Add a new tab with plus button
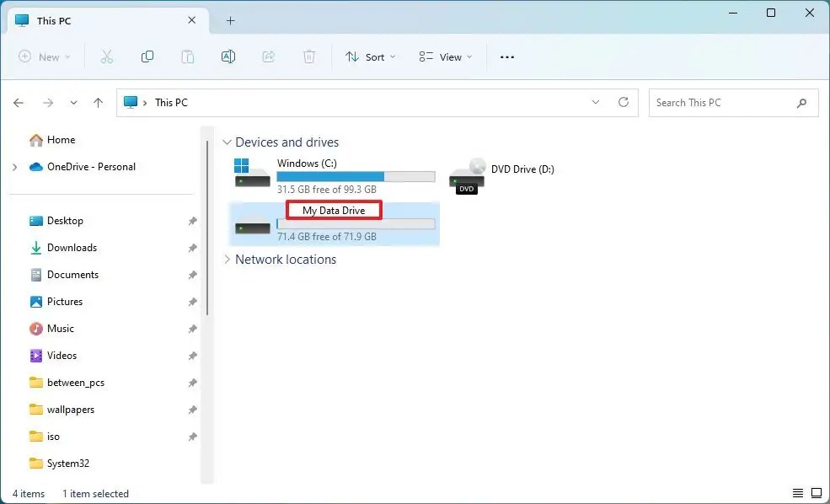Screen dimensions: 830x504 230,20
